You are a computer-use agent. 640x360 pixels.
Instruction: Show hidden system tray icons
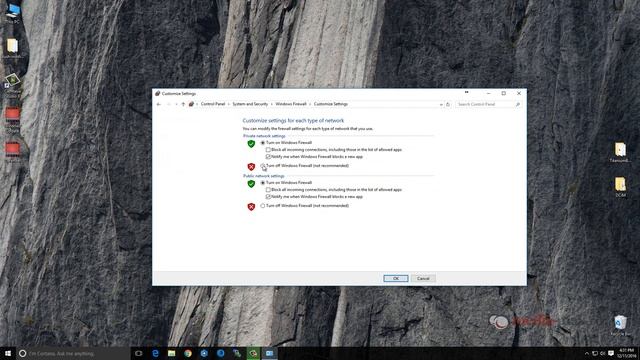tap(587, 353)
